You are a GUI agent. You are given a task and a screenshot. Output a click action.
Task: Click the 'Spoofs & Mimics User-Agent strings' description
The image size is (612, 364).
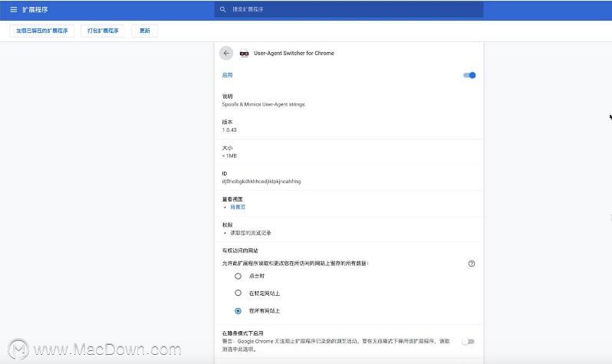pos(264,104)
